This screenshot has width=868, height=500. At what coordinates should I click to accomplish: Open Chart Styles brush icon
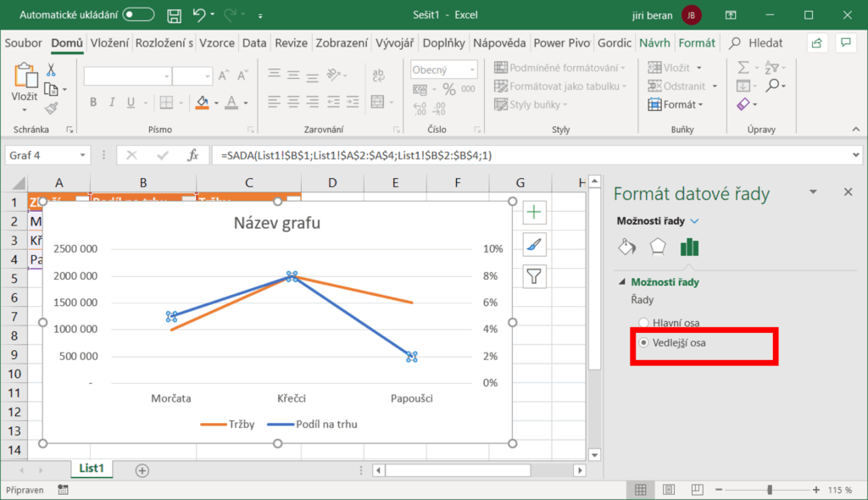[535, 245]
